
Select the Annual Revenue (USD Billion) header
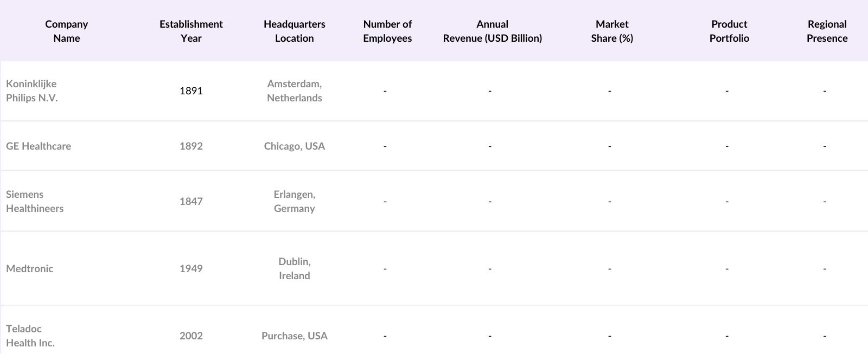(x=492, y=31)
